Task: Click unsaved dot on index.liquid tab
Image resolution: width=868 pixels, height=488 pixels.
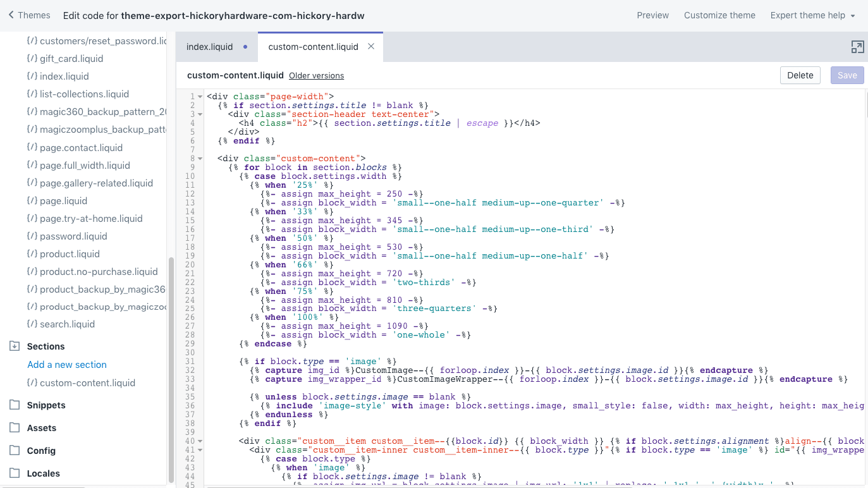Action: point(245,47)
